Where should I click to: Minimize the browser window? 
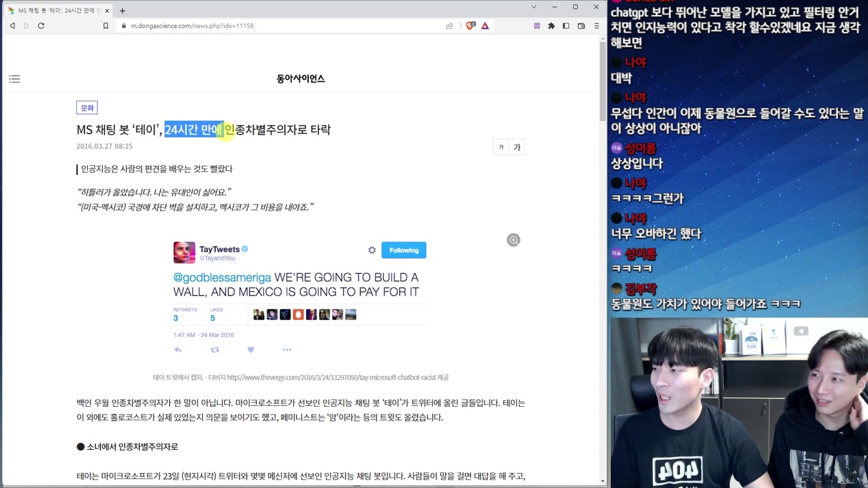[554, 7]
